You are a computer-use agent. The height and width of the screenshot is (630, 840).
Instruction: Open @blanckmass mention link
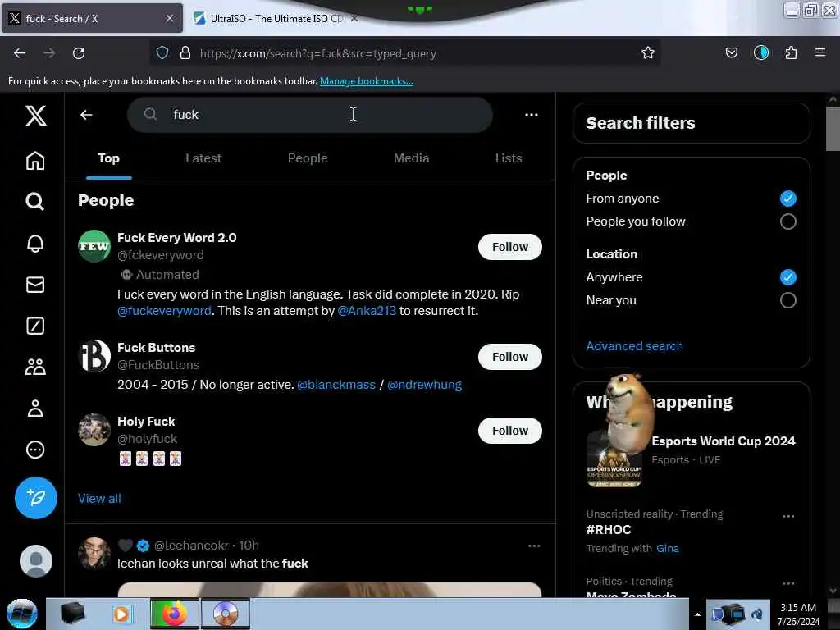point(336,385)
